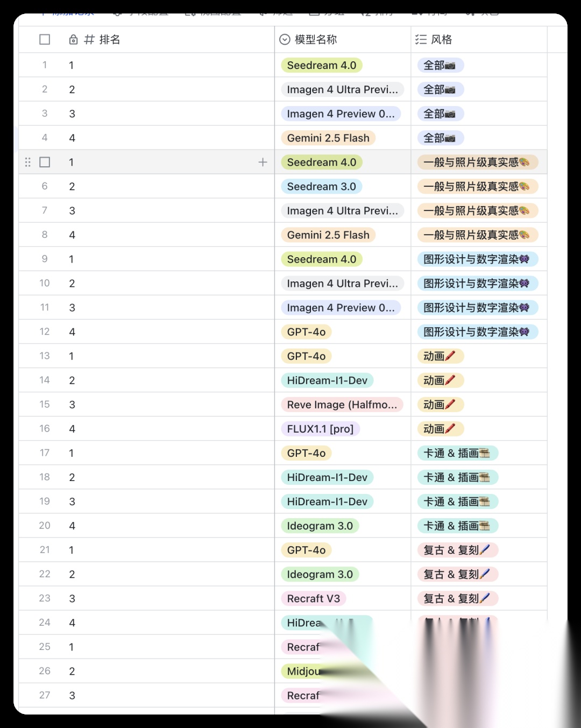
Task: Click the Reve Image (Halfmo... model tag
Action: [x=342, y=404]
